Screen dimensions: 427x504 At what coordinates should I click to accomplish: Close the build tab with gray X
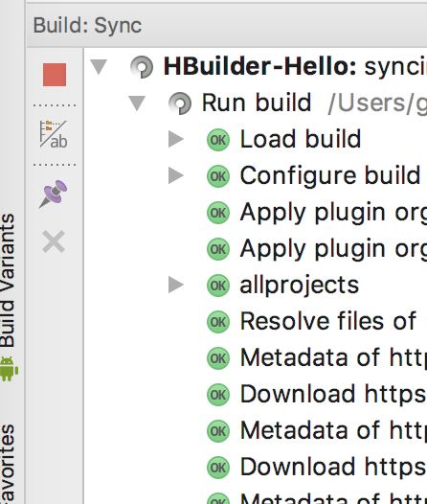coord(54,241)
